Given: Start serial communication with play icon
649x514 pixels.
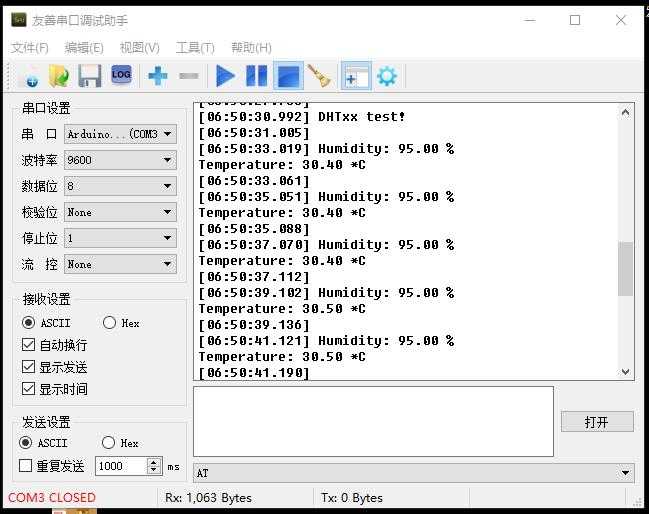Looking at the screenshot, I should [225, 76].
